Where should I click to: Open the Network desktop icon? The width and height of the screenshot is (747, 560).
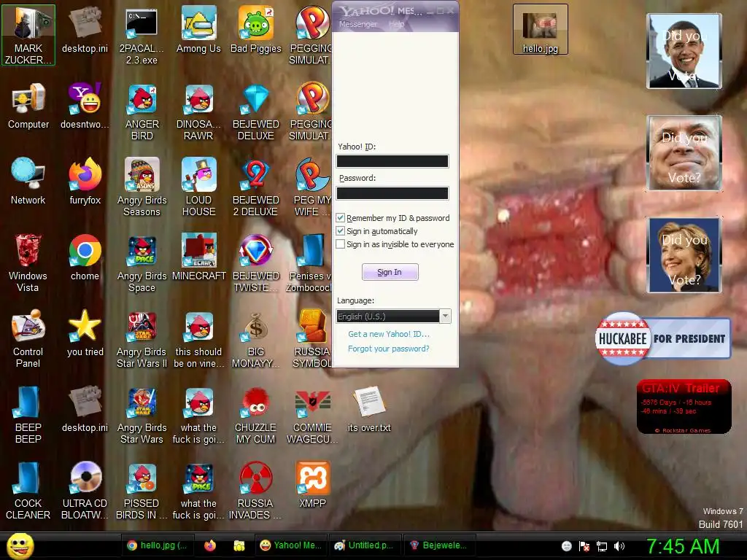(x=28, y=182)
